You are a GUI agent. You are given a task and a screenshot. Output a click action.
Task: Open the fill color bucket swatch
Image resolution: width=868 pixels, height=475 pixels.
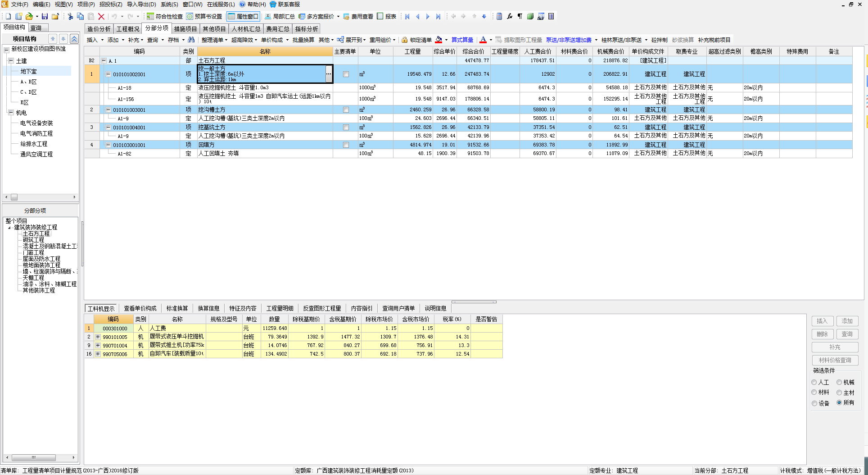click(x=439, y=40)
